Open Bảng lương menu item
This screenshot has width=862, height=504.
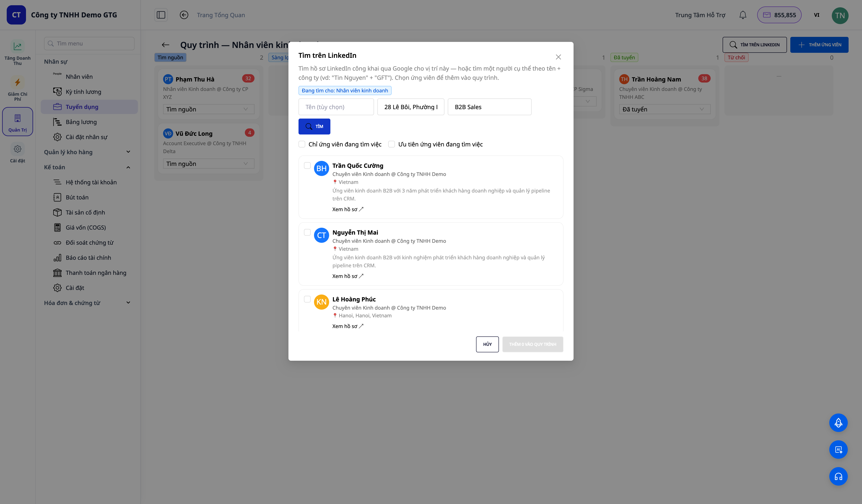click(x=89, y=122)
